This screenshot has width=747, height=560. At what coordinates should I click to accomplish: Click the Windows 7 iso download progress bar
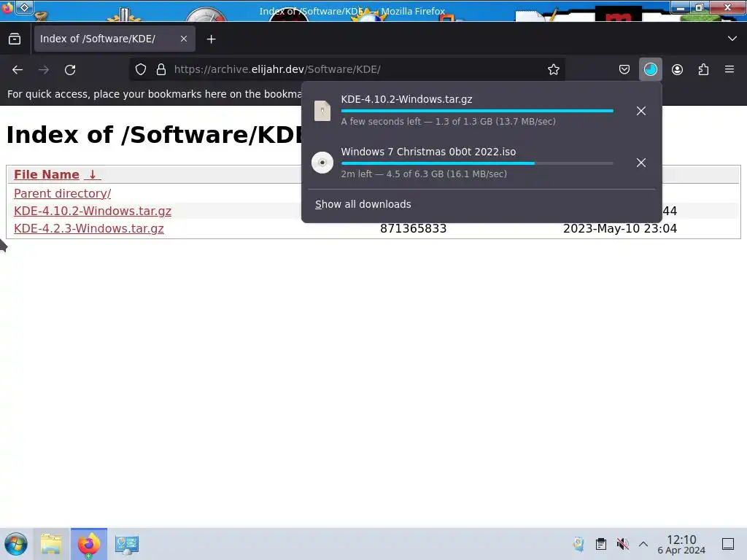477,163
